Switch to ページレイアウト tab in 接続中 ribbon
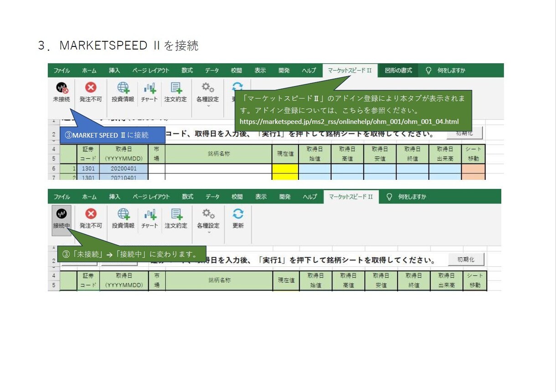 (x=151, y=197)
